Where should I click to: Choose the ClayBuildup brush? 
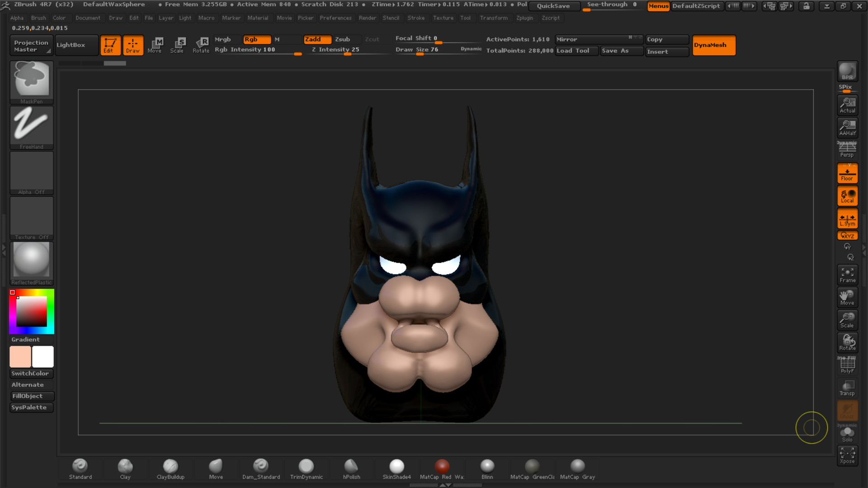(170, 469)
